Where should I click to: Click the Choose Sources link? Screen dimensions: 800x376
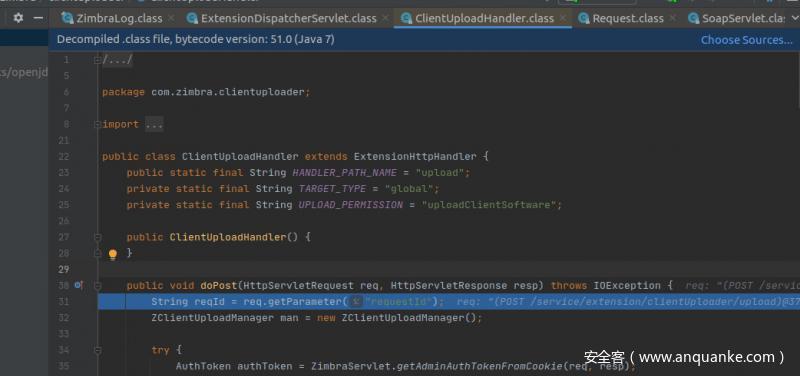point(746,40)
